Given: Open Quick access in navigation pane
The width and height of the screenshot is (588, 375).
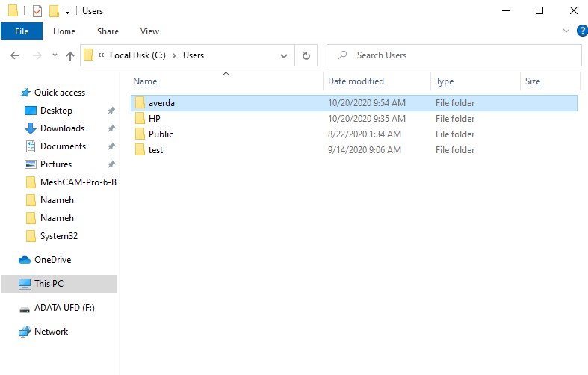Looking at the screenshot, I should (x=60, y=93).
